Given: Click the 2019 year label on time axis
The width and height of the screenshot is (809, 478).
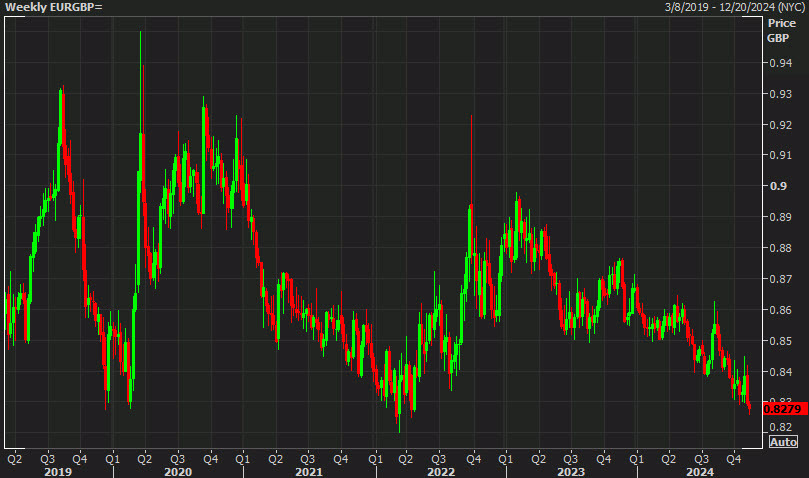Looking at the screenshot, I should point(58,472).
